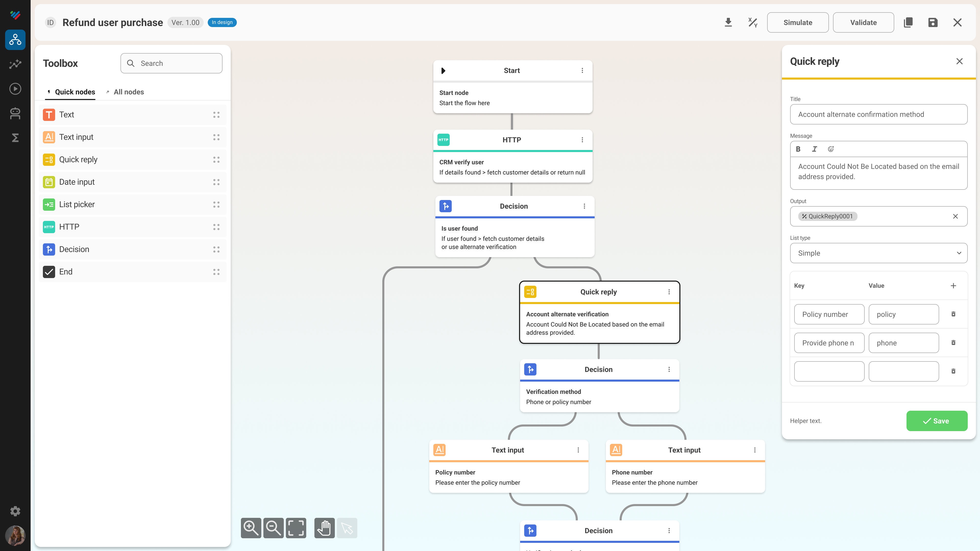Open the sigma sidebar icon
The height and width of the screenshot is (551, 980).
coord(15,138)
